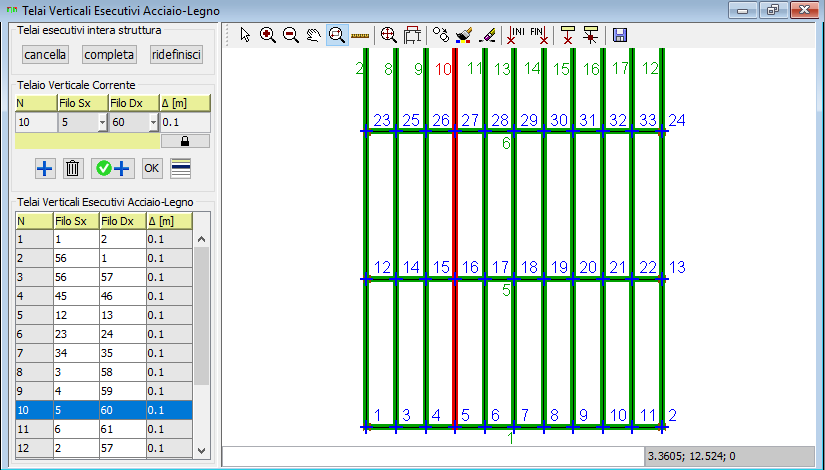Select table row N 8
Screen dimensions: 825x470
pos(104,372)
